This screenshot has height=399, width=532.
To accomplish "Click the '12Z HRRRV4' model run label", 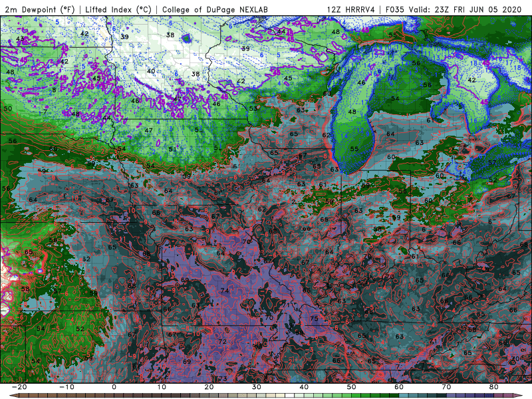I will [351, 10].
